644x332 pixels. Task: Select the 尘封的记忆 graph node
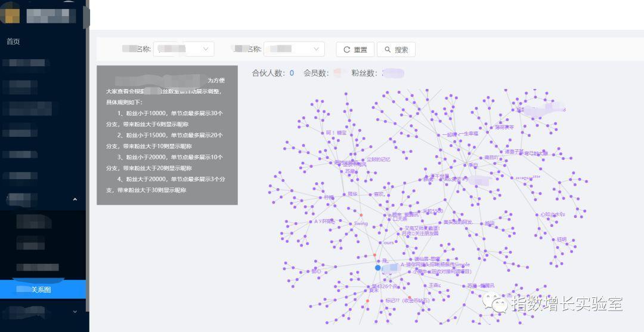coord(377,159)
